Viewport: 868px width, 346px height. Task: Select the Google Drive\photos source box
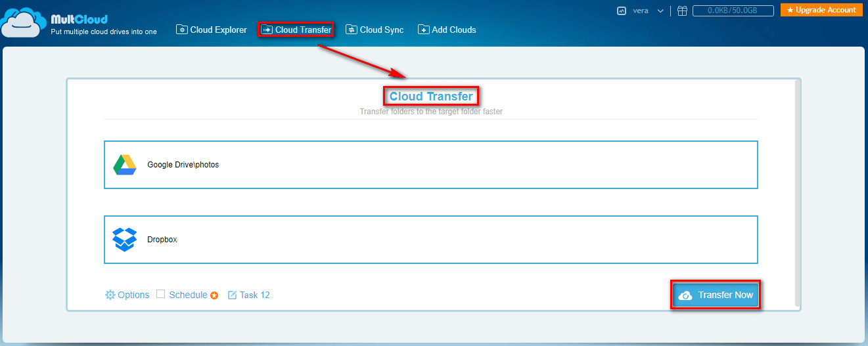(431, 165)
